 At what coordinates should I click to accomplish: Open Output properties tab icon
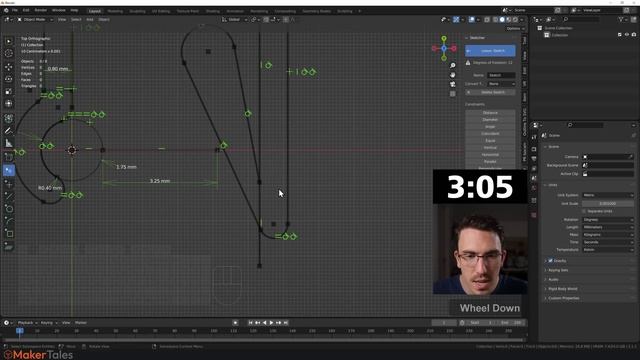tap(534, 159)
